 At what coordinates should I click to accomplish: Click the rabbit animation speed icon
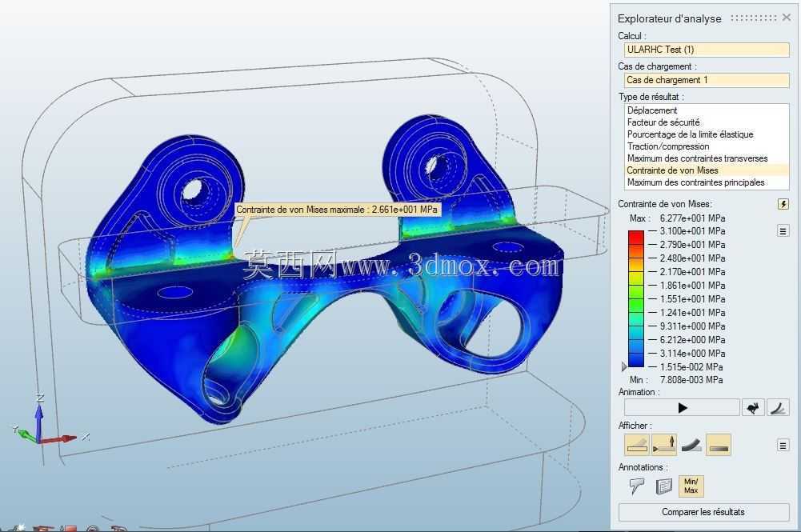753,407
